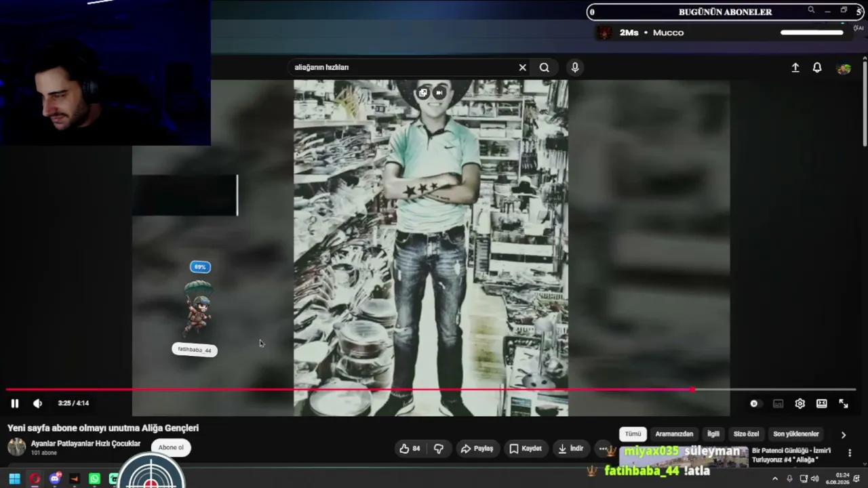Dislike the video
This screenshot has height=488, width=868.
click(x=439, y=448)
